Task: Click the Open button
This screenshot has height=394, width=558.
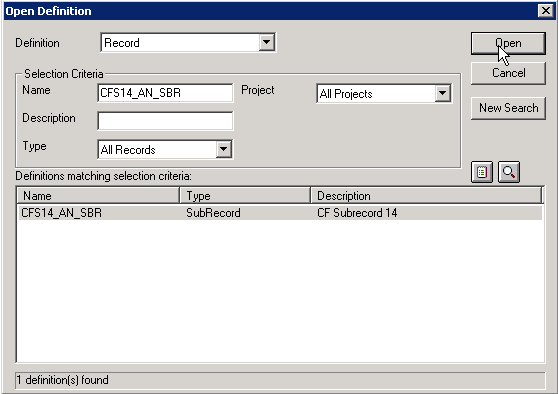Action: pos(508,43)
